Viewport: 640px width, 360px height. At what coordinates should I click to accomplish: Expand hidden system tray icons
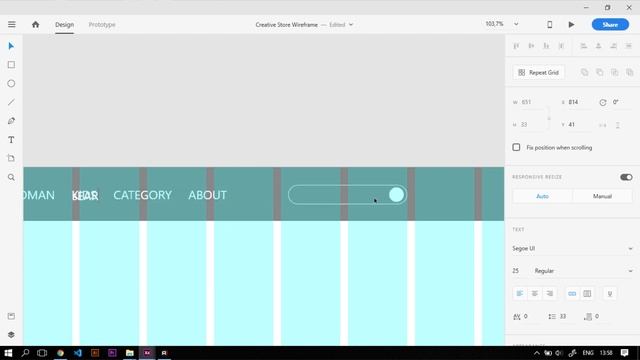tap(537, 353)
